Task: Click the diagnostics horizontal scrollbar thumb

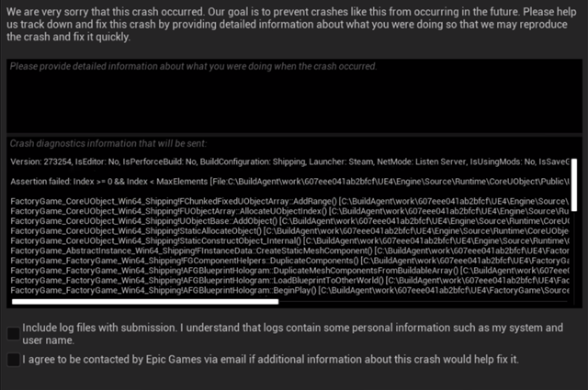Action: pos(145,302)
